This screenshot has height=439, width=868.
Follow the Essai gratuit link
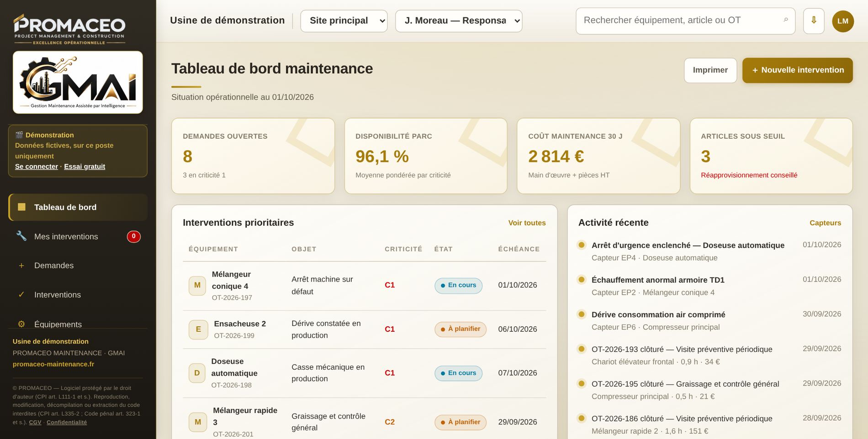coord(85,167)
